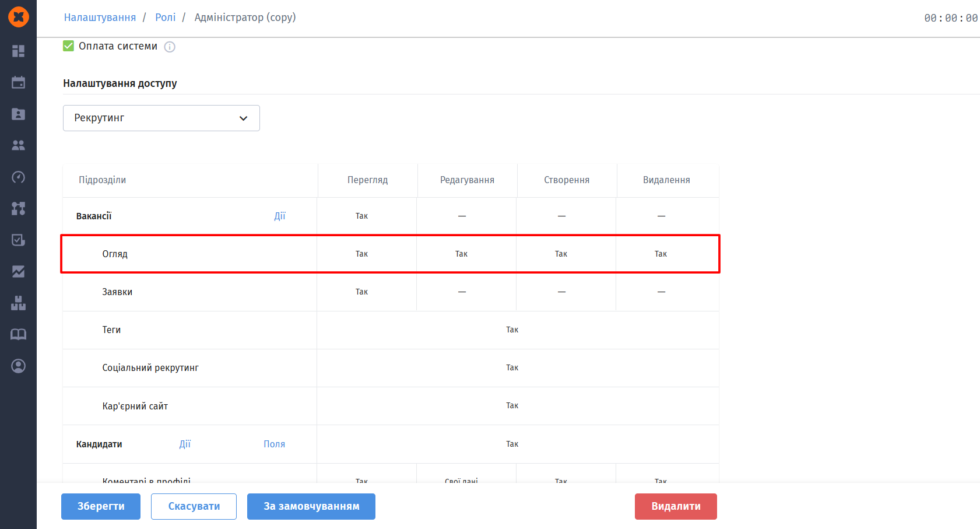Click the Зберегти button
The width and height of the screenshot is (980, 529).
pyautogui.click(x=101, y=506)
